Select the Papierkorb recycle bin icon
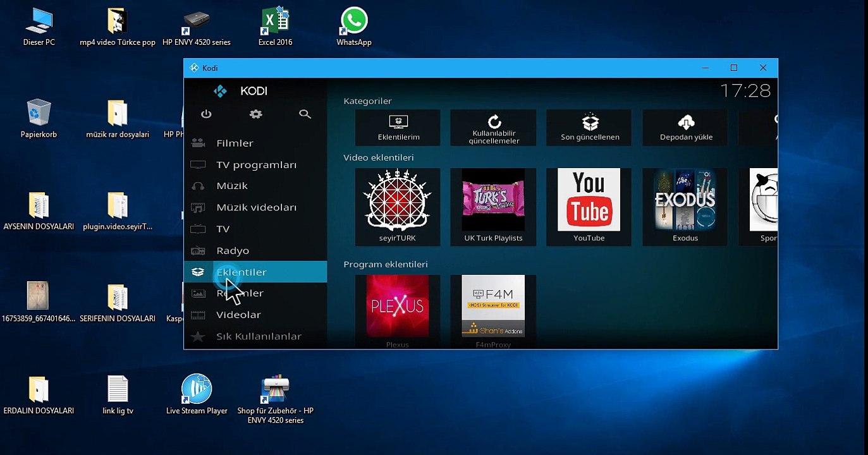 [x=39, y=119]
